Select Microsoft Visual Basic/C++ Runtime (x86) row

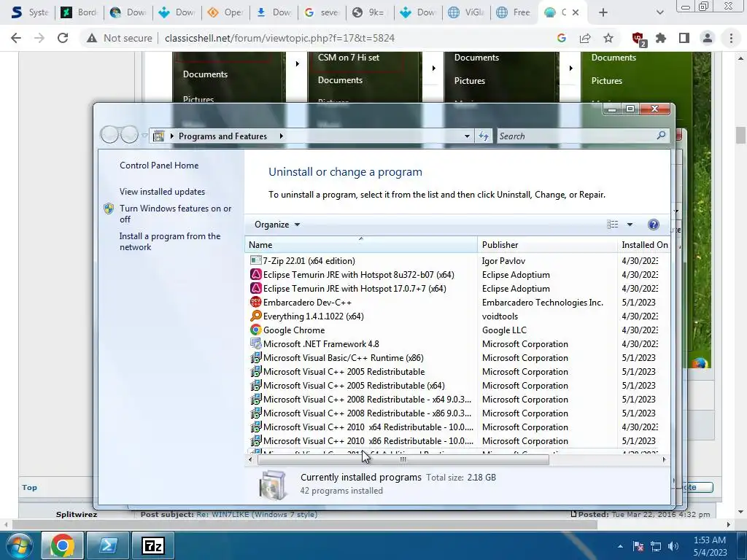click(x=458, y=357)
